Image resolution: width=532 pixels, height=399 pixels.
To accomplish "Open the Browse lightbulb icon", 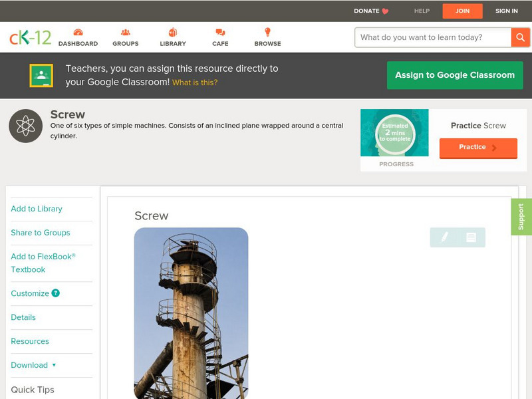I will (268, 32).
